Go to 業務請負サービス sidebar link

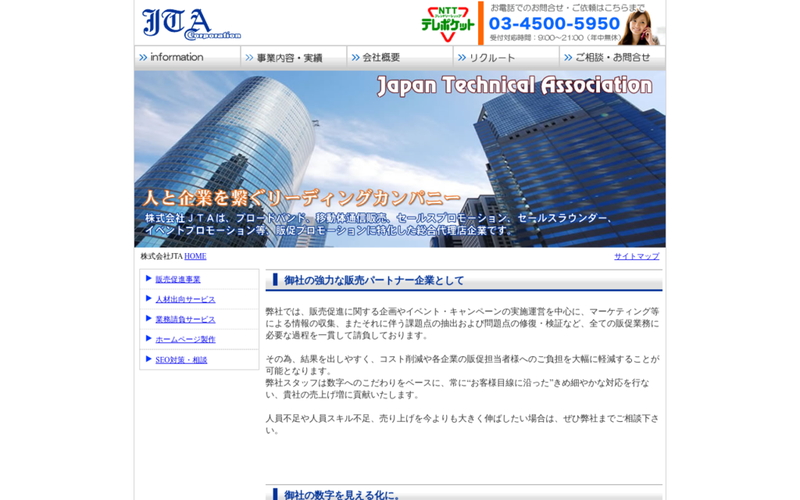coord(185,320)
